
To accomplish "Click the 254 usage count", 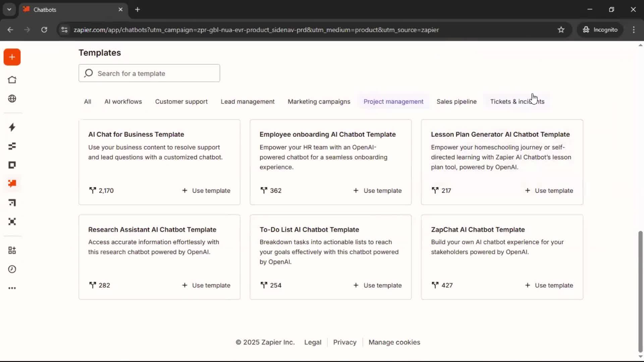I will click(276, 286).
